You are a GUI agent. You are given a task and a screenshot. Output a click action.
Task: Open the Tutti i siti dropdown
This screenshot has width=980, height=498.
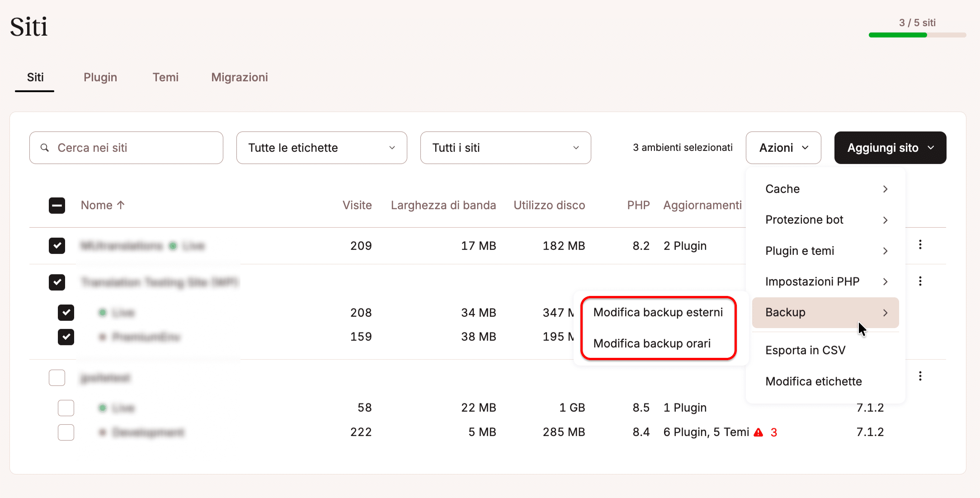(x=506, y=148)
